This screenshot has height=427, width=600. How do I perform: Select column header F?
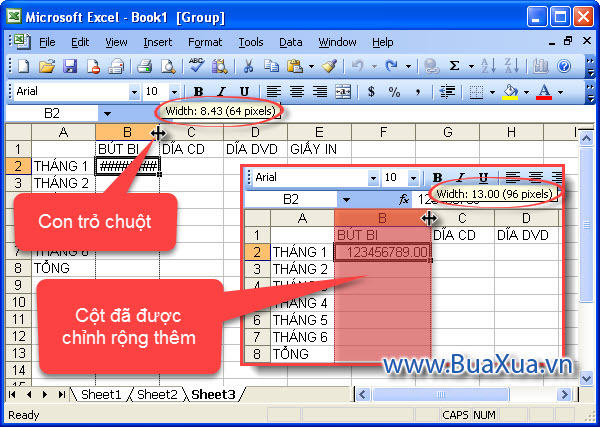(383, 132)
